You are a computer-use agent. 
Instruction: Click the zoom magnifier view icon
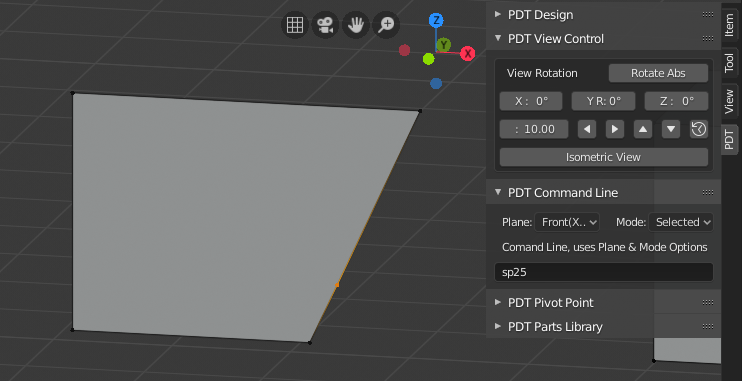click(x=386, y=25)
